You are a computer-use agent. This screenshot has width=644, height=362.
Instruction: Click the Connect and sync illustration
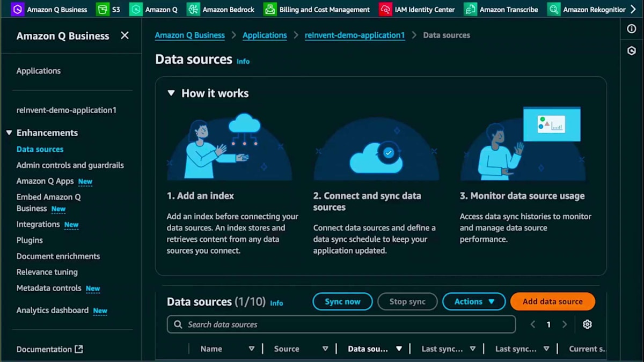(x=376, y=149)
